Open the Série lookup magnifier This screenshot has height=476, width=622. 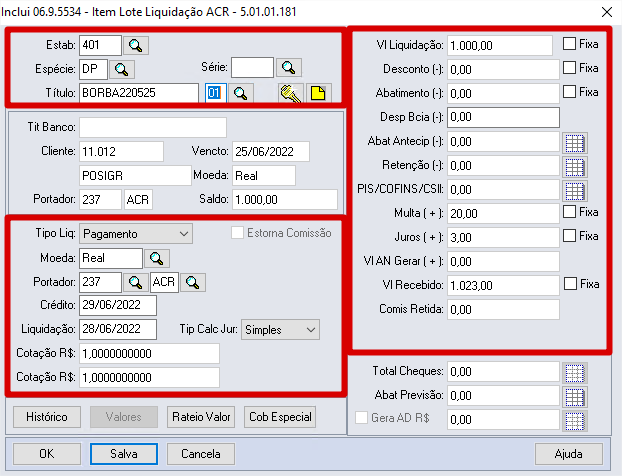point(288,67)
